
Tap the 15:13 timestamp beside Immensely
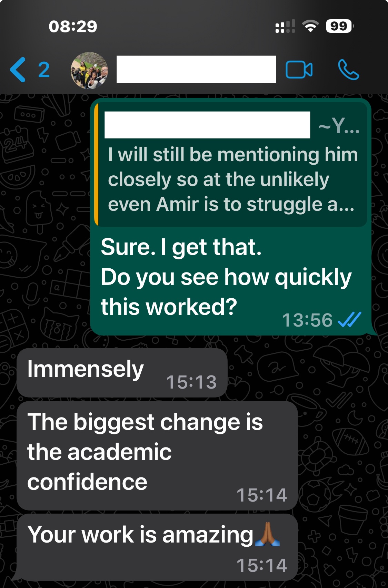(x=191, y=382)
